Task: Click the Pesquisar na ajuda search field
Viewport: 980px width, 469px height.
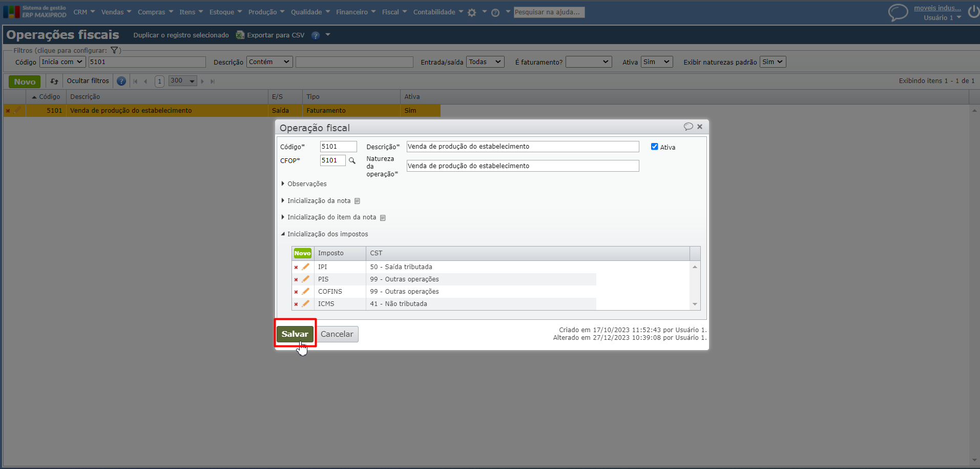Action: [549, 12]
